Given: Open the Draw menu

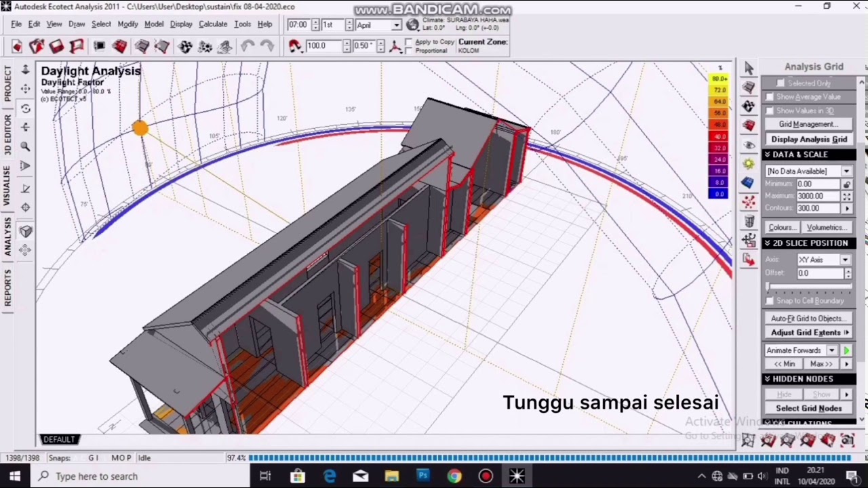Looking at the screenshot, I should pyautogui.click(x=77, y=24).
